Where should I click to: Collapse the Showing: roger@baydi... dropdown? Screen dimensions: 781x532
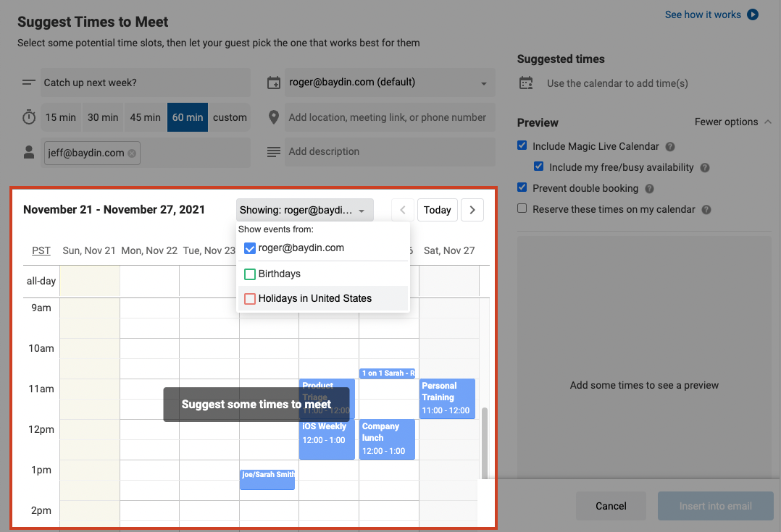[305, 210]
